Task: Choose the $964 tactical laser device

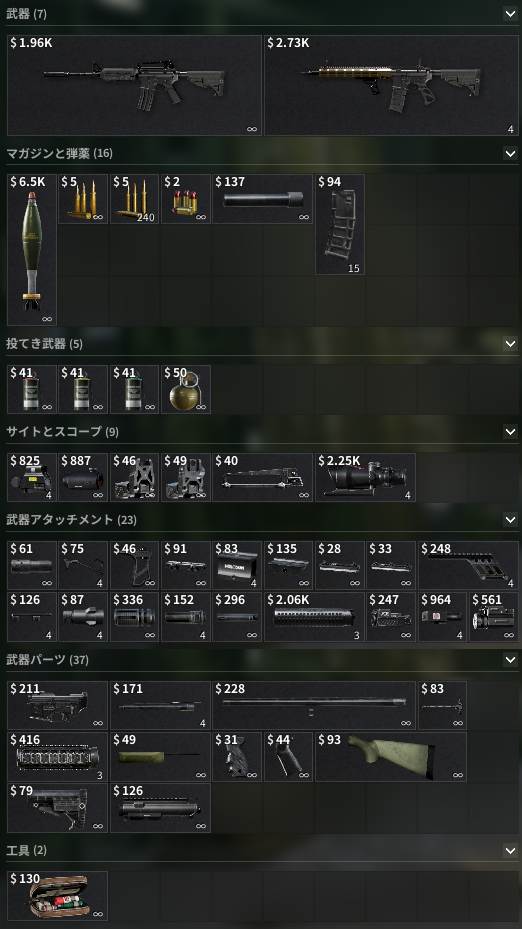Action: tap(442, 617)
